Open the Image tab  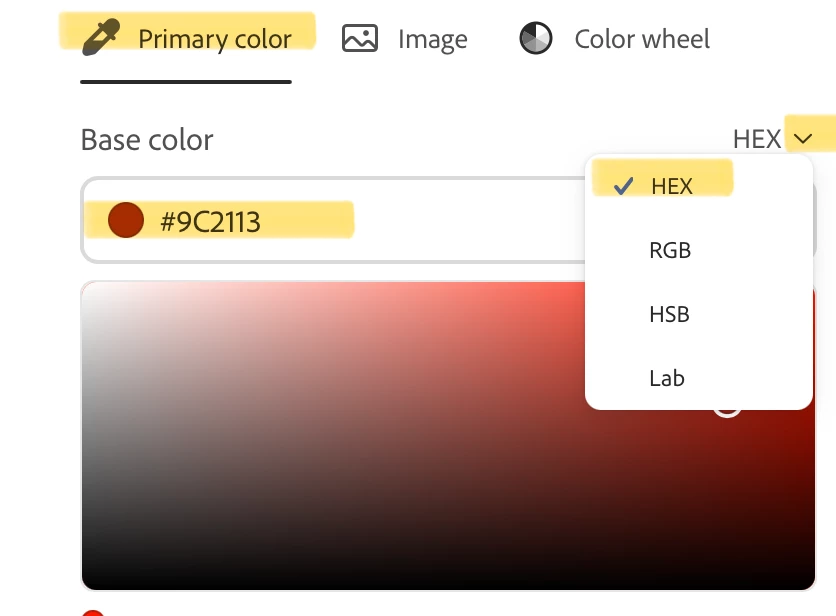pos(405,39)
